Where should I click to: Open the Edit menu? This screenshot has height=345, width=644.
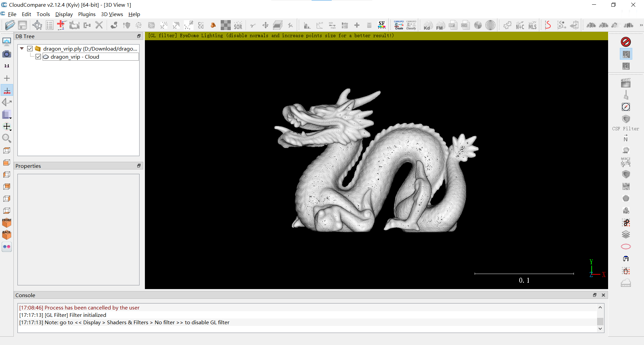26,14
